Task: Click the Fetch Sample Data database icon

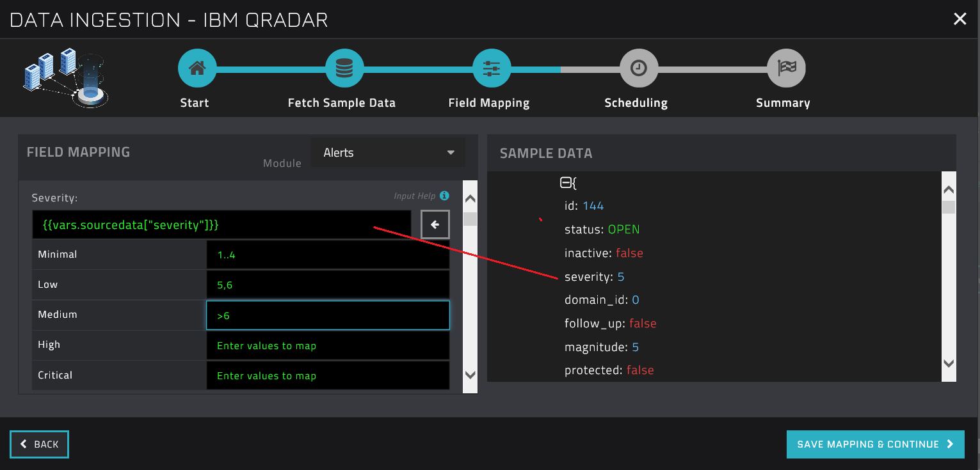Action: click(x=344, y=68)
